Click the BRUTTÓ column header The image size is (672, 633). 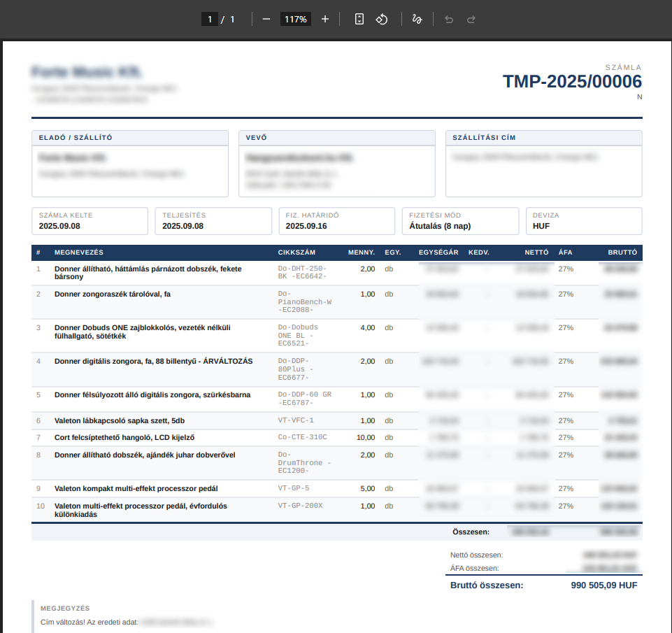coord(622,253)
